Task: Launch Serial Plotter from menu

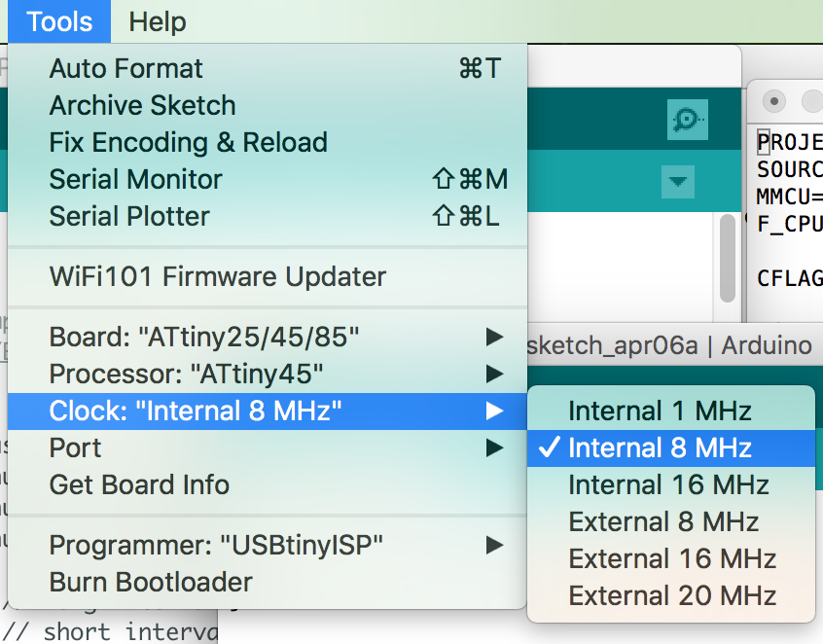Action: click(x=268, y=216)
